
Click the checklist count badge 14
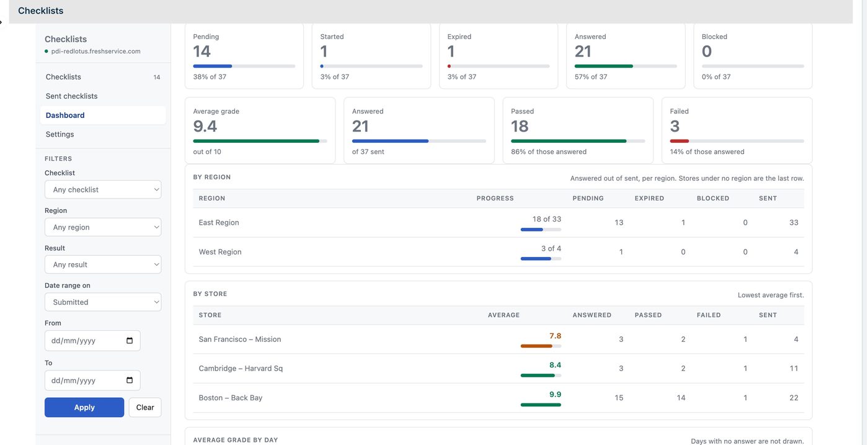(157, 78)
